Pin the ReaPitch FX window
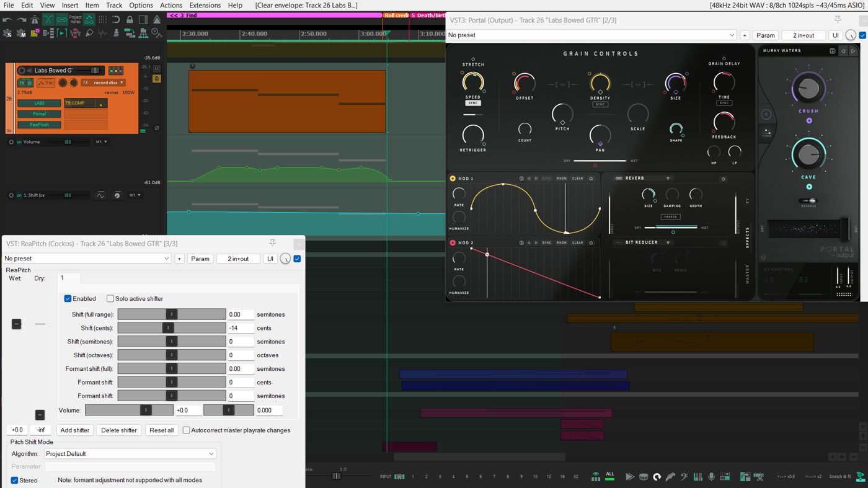Screen dimensions: 868x488 click(x=272, y=243)
